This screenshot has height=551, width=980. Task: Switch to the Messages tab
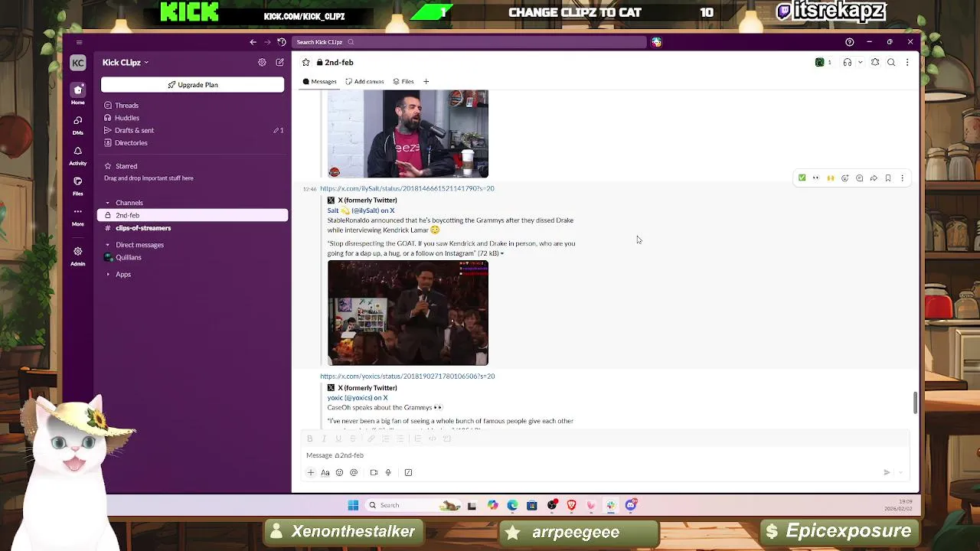coord(319,82)
